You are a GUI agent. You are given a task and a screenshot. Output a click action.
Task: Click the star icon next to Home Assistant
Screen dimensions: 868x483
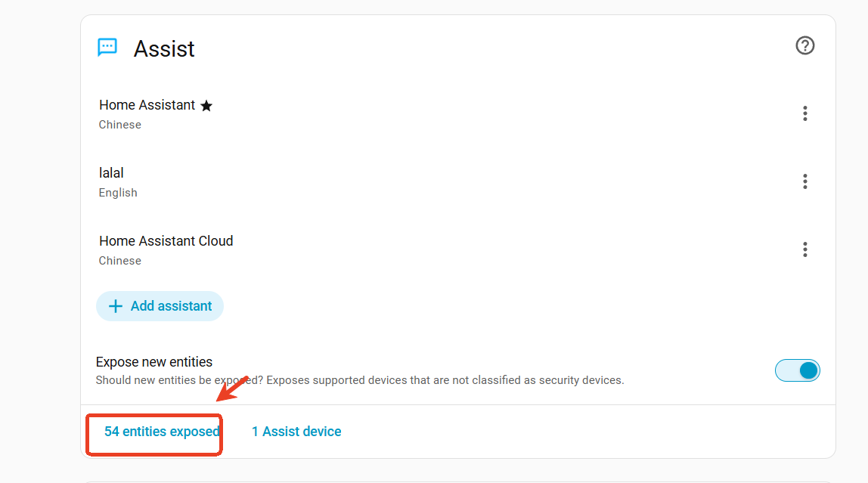(x=206, y=106)
